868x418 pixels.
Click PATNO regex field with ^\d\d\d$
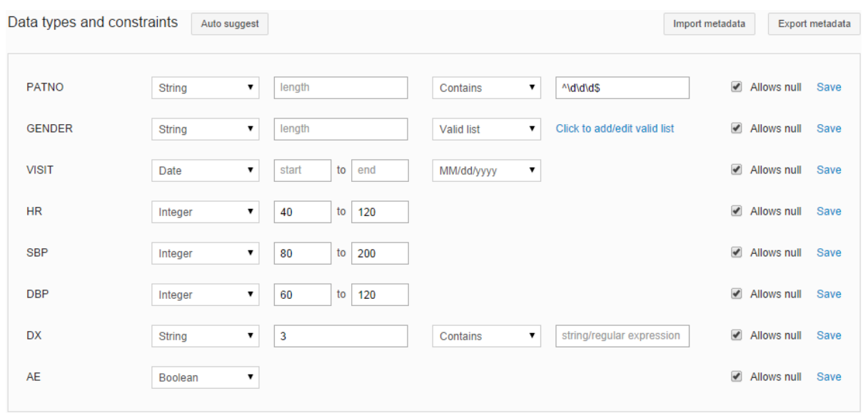click(622, 88)
